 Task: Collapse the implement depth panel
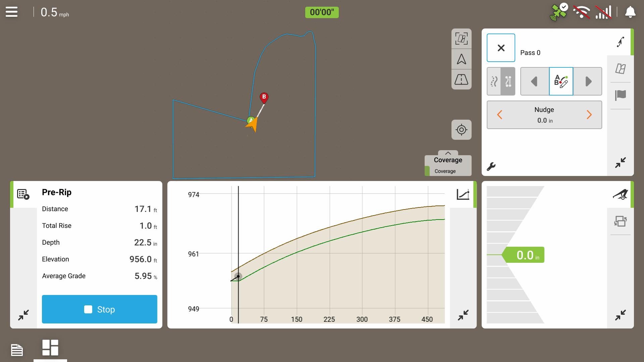[621, 315]
